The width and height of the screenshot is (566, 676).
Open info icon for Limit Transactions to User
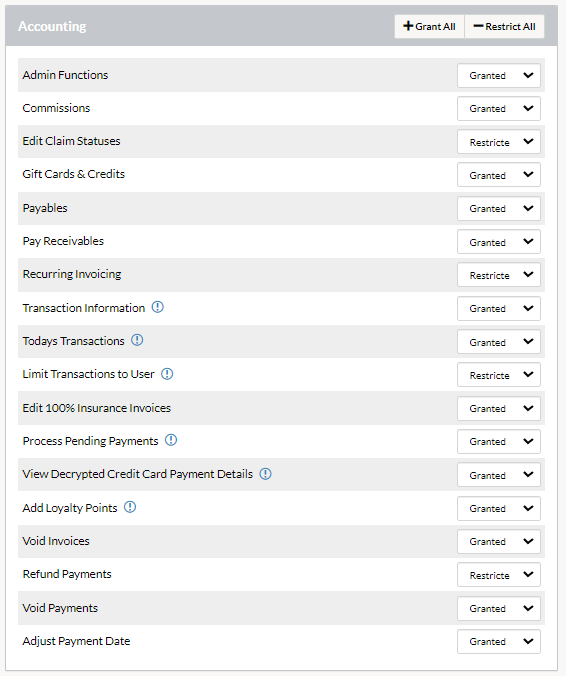167,374
